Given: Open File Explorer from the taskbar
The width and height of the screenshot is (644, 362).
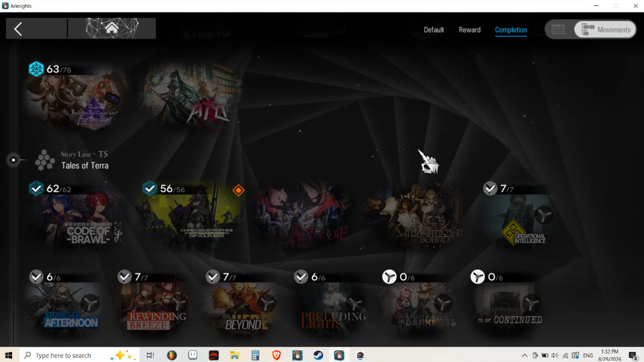Looking at the screenshot, I should tap(234, 355).
